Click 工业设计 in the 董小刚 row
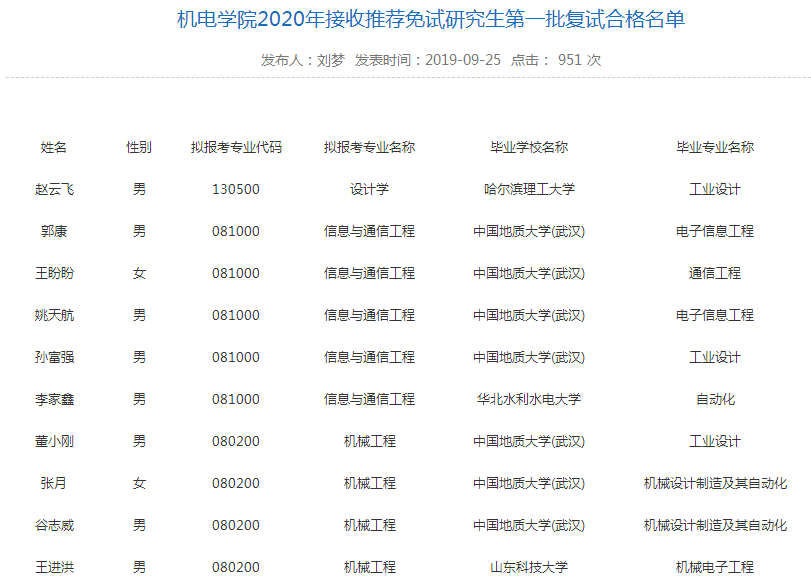The height and width of the screenshot is (585, 811). click(715, 441)
